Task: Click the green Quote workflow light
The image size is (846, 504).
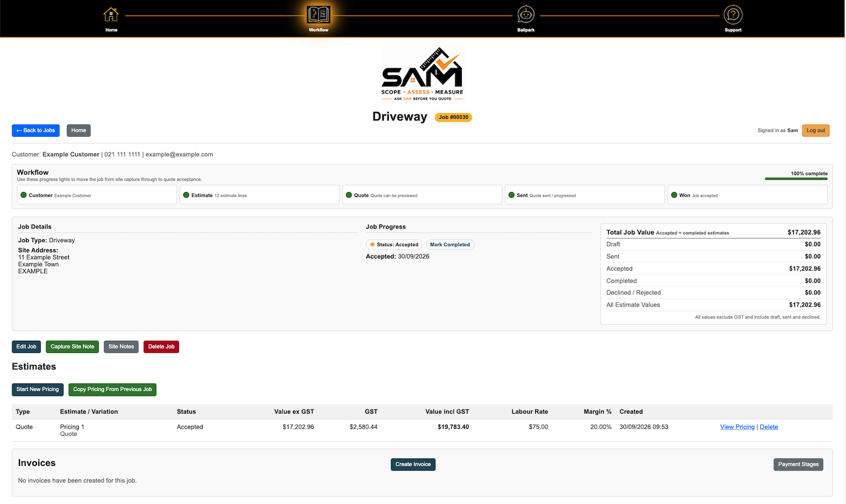Action: point(349,195)
